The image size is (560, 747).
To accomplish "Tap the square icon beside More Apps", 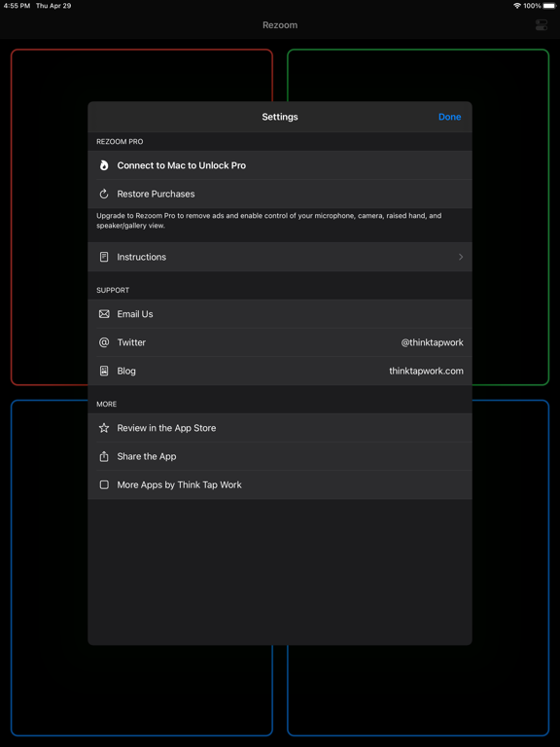I will click(x=104, y=484).
